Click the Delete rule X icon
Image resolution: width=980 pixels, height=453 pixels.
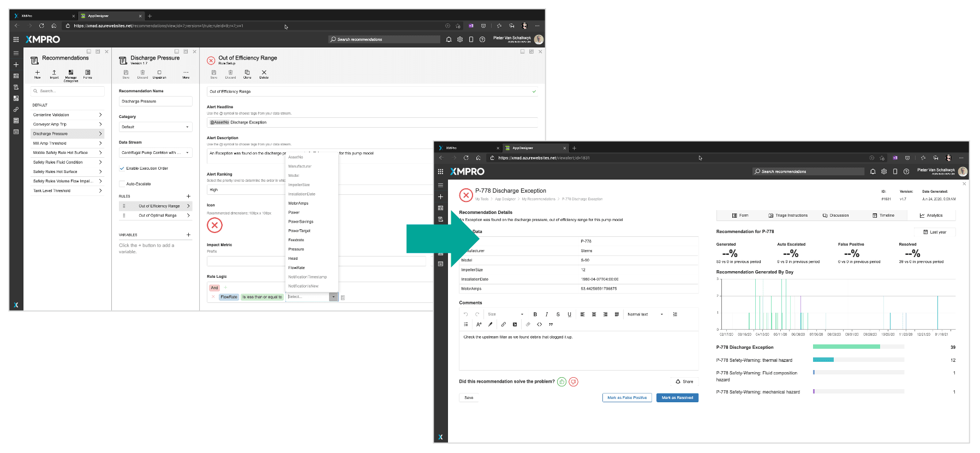point(264,73)
